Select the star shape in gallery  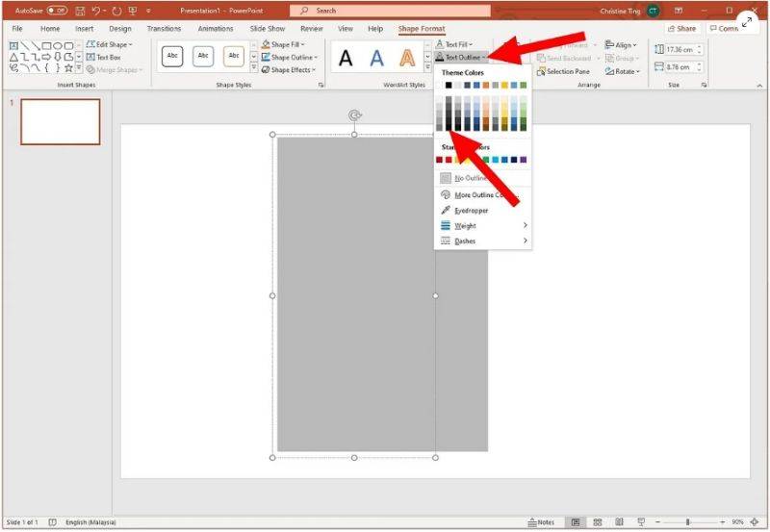(x=68, y=68)
